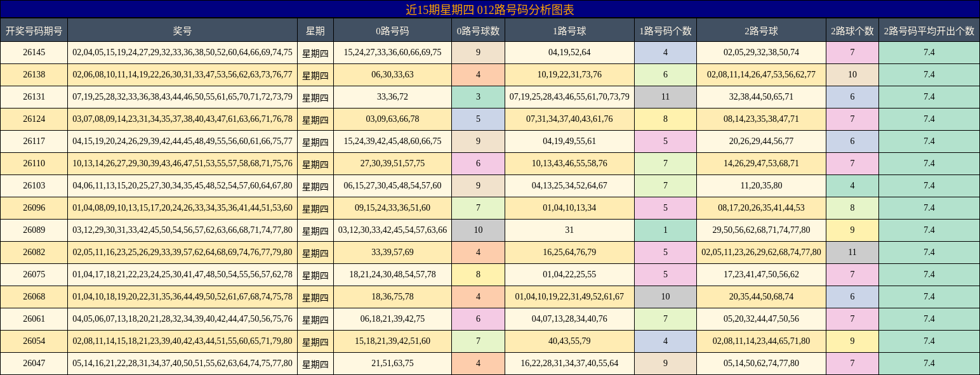Screen dimensions: 980x375
Task: Select the 开奖号码期号 column header
Action: pos(34,30)
